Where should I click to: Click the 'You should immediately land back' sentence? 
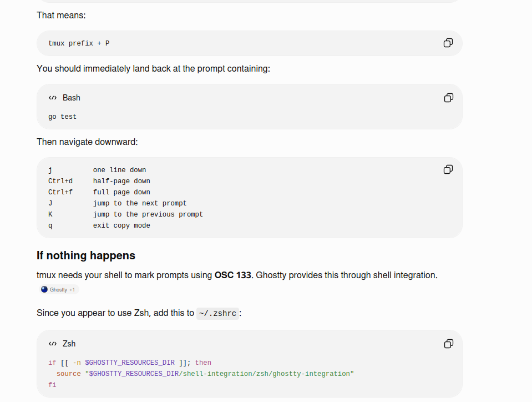153,69
